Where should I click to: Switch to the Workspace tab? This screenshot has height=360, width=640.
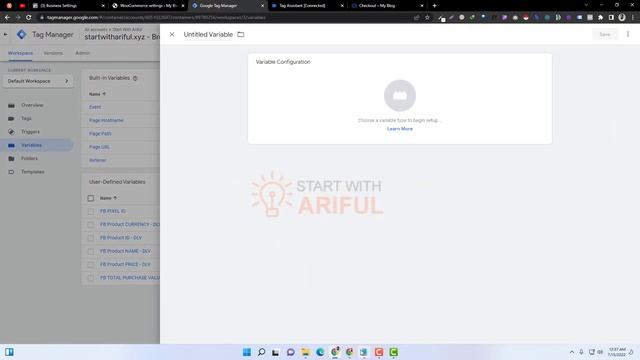coord(20,53)
